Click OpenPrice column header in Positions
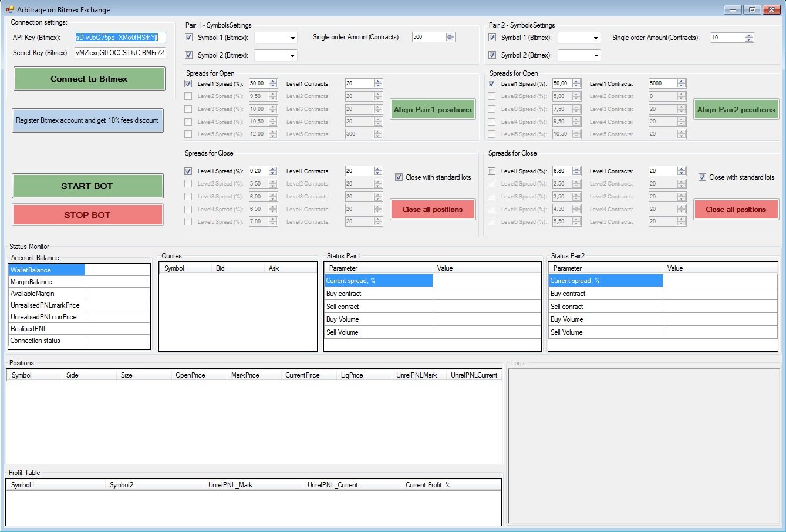This screenshot has height=532, width=786. click(x=198, y=375)
